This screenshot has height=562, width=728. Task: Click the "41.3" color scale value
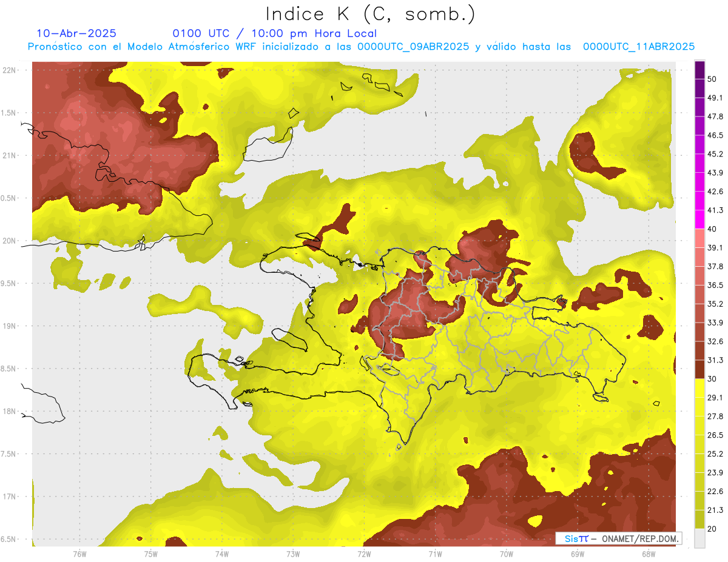[x=715, y=210]
